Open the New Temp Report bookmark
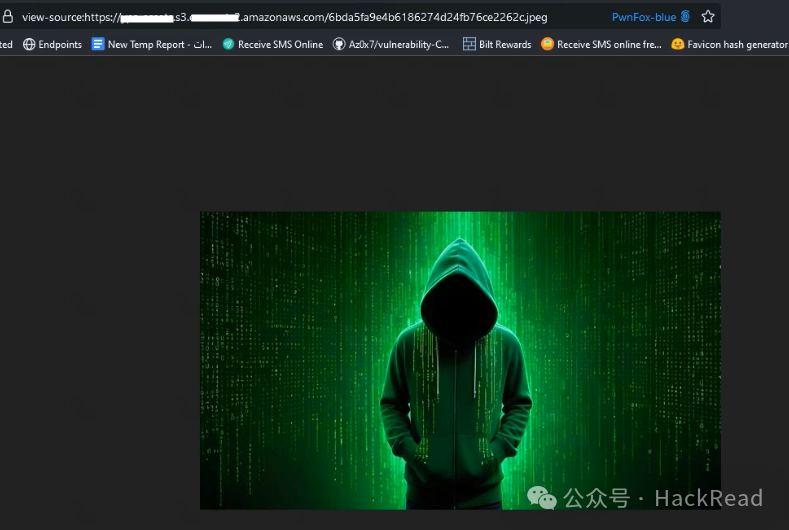 [151, 44]
